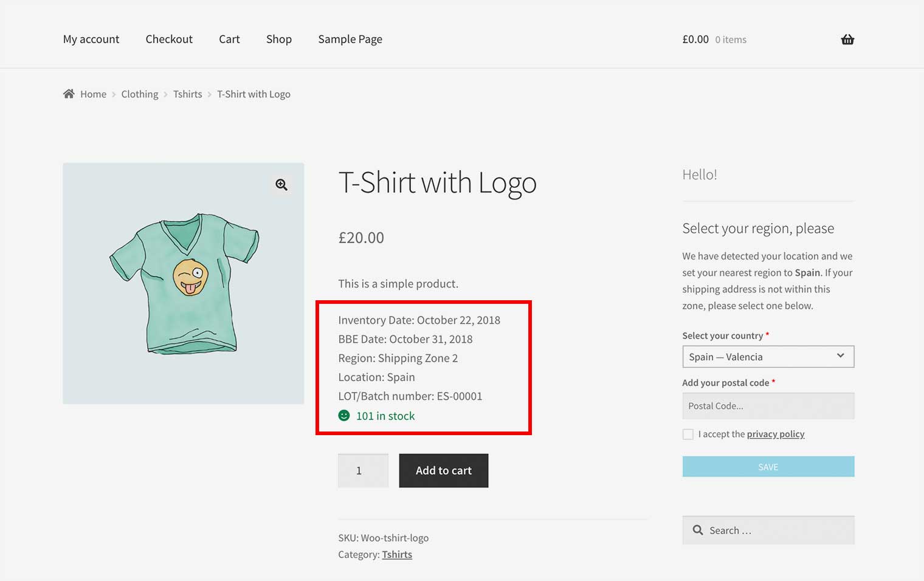Screen dimensions: 924x581
Task: Click the SAVE region button
Action: [768, 467]
